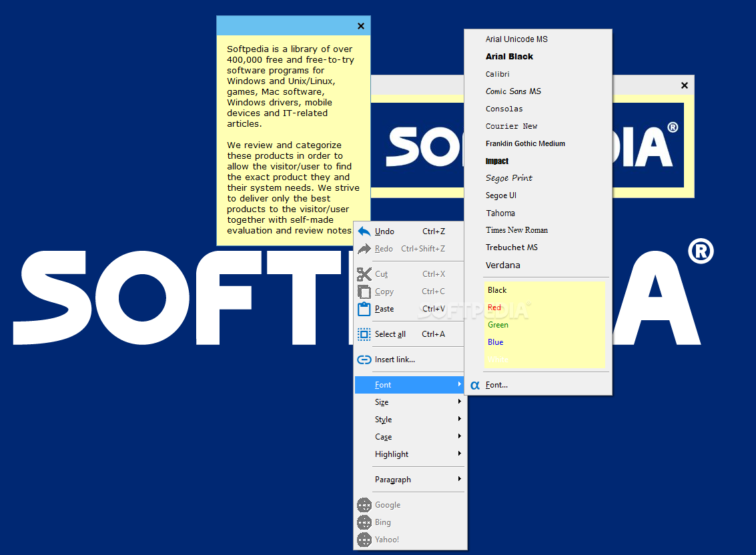This screenshot has width=756, height=555.
Task: Open the Font submenu entry
Action: (409, 385)
